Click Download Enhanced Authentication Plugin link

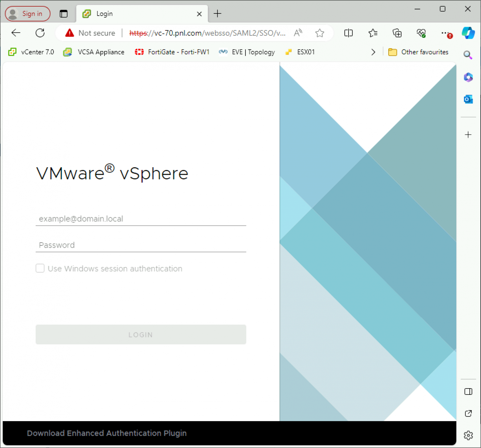(x=107, y=433)
